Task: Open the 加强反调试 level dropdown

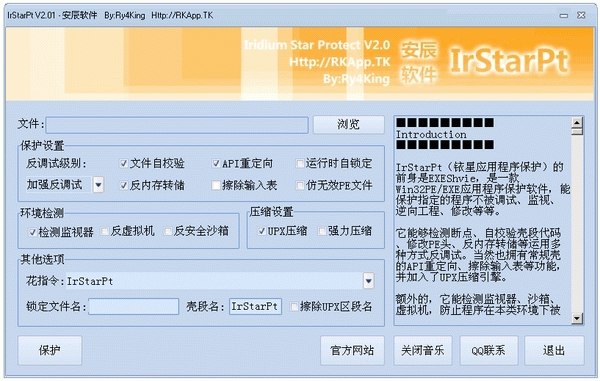Action: [x=98, y=185]
